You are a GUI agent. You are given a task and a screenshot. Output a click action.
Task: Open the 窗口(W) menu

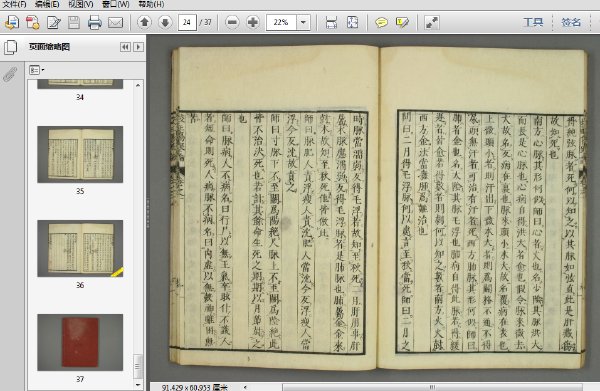tap(116, 4)
